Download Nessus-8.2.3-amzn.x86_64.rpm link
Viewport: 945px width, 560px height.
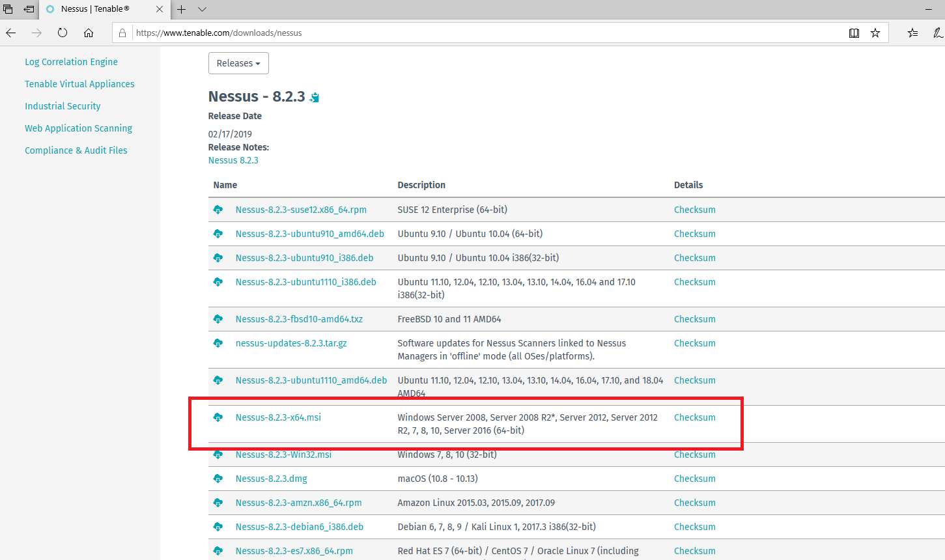pos(299,503)
